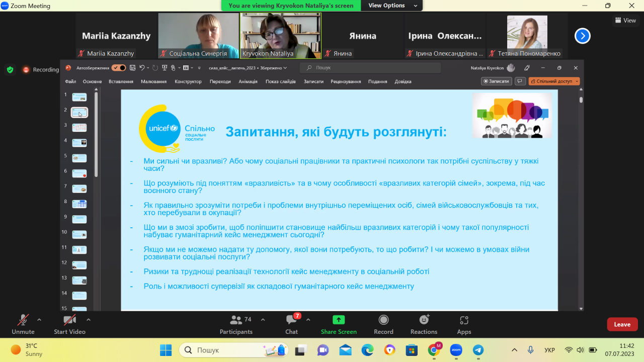The image size is (644, 362).
Task: Click the PowerPoint undo arrow
Action: coord(142,68)
